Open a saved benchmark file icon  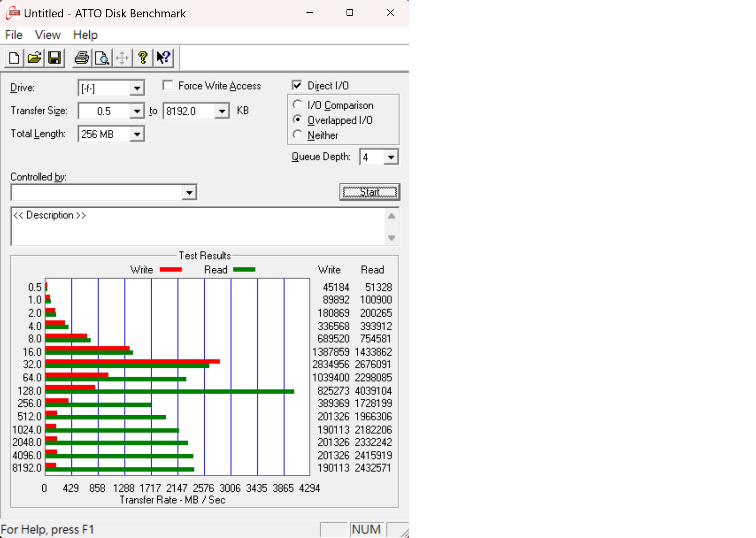[x=34, y=58]
